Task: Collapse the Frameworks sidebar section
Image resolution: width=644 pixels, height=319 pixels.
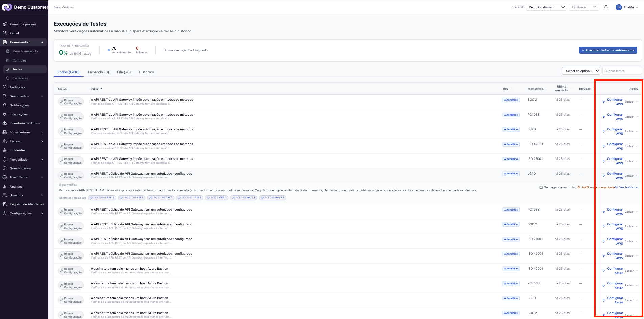Action: (42, 42)
